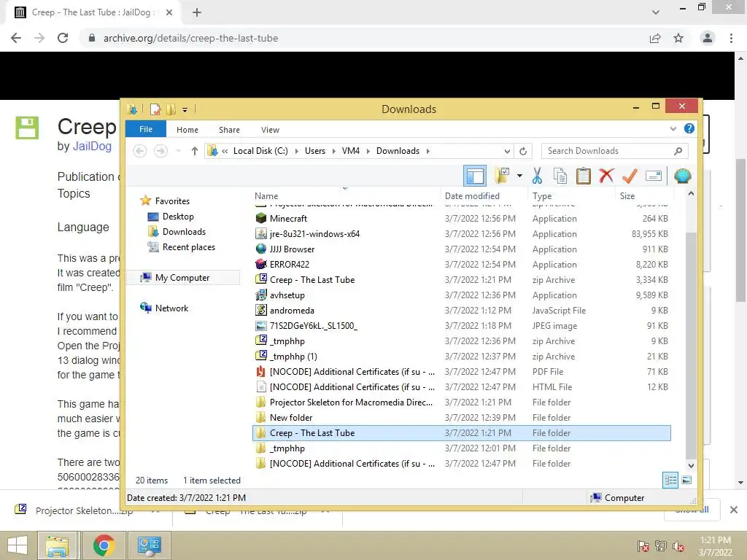Viewport: 747px width, 560px height.
Task: Toggle the navigation pane layout icon
Action: click(x=475, y=176)
